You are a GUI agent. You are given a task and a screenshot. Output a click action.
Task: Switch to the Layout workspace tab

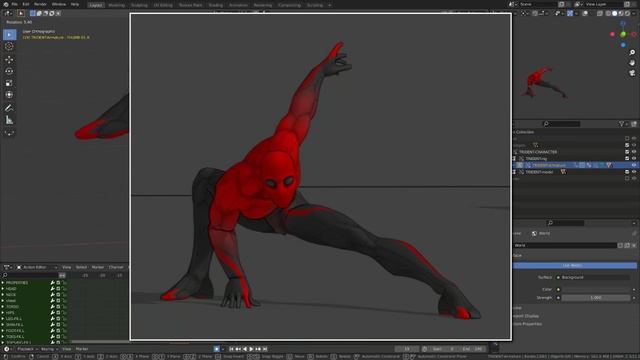coord(96,5)
